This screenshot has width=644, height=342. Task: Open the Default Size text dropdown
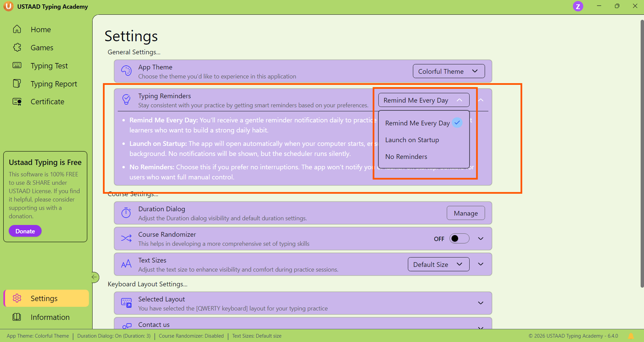(x=438, y=264)
